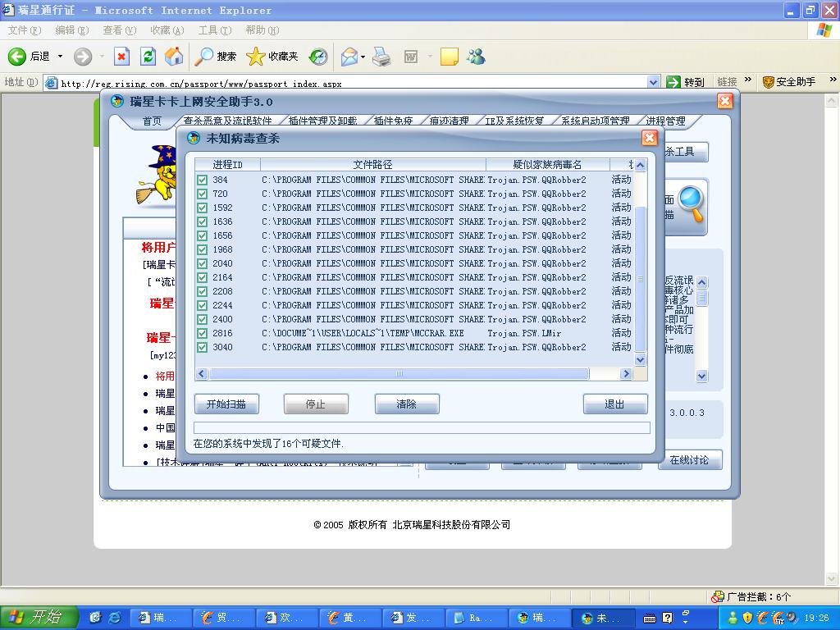The width and height of the screenshot is (840, 630).
Task: Uncheck process ID 1968 checkbox
Action: coord(202,249)
